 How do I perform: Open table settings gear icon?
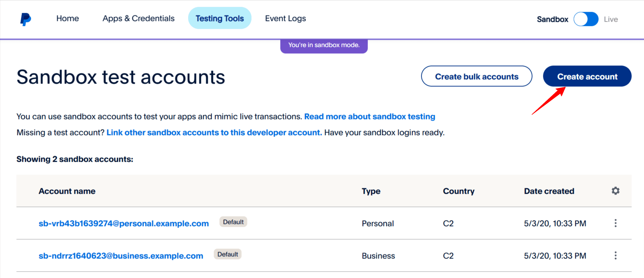616,191
